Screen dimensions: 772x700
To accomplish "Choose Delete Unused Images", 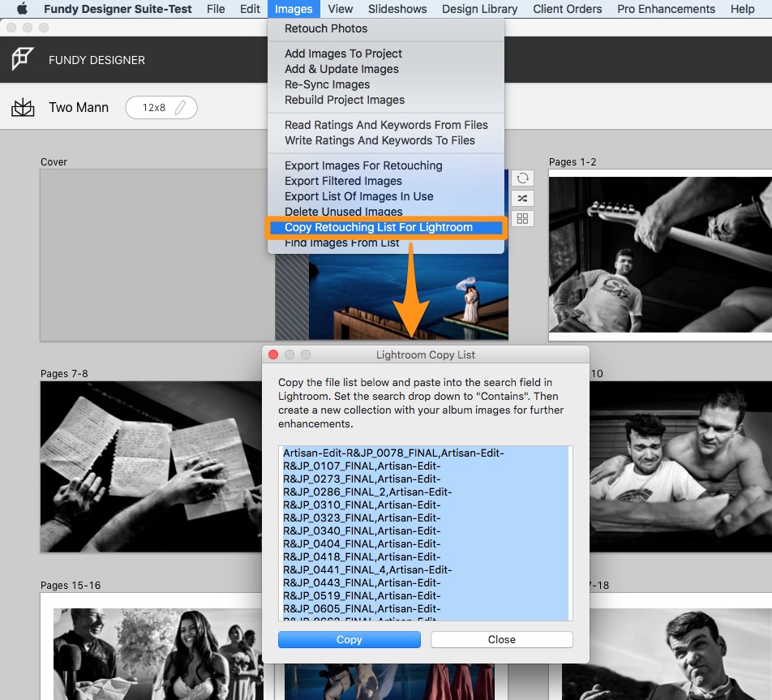I will point(386,212).
